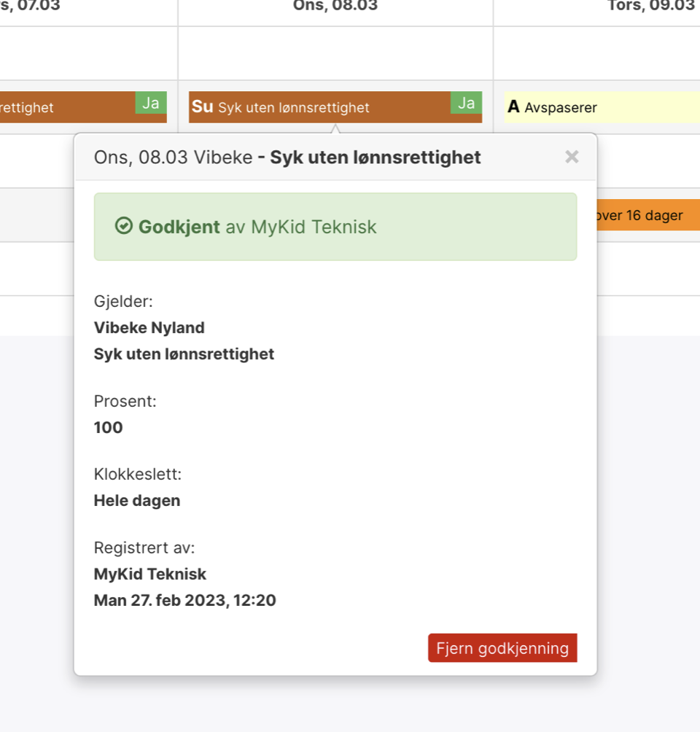Click the Su icon on Wednesday's absence
The height and width of the screenshot is (732, 700).
202,107
